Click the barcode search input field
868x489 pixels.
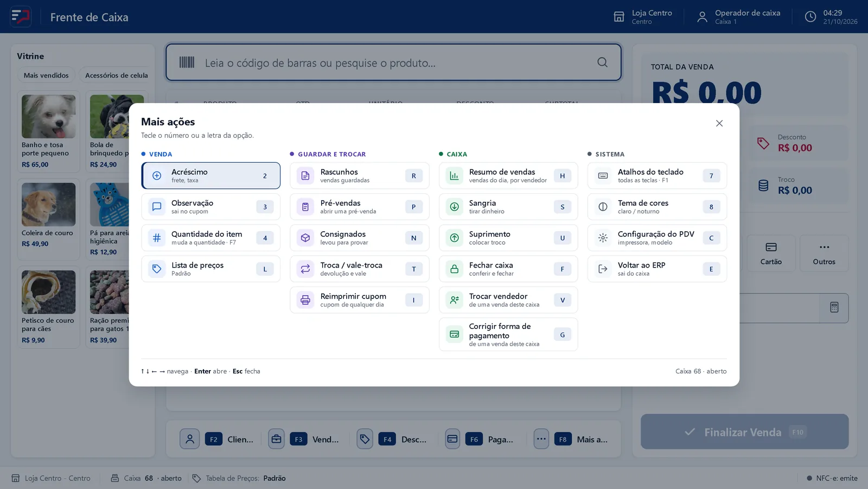393,62
